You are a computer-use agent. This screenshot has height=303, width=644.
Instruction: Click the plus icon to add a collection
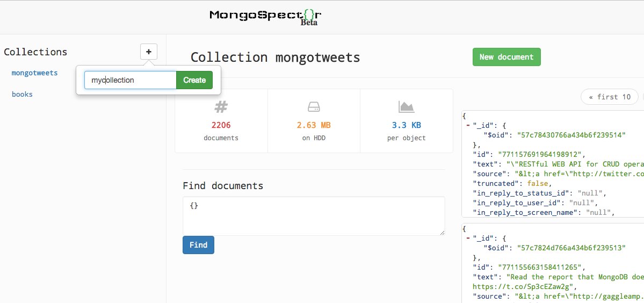[x=149, y=52]
